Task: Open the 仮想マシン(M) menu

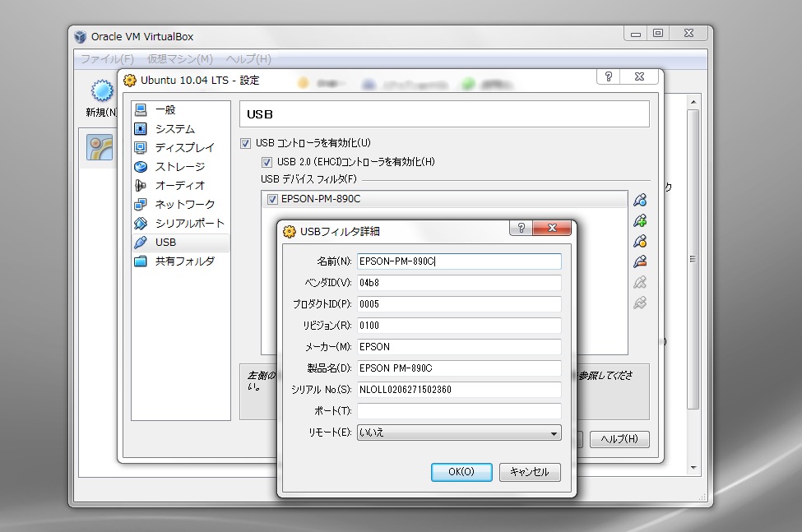Action: click(180, 59)
